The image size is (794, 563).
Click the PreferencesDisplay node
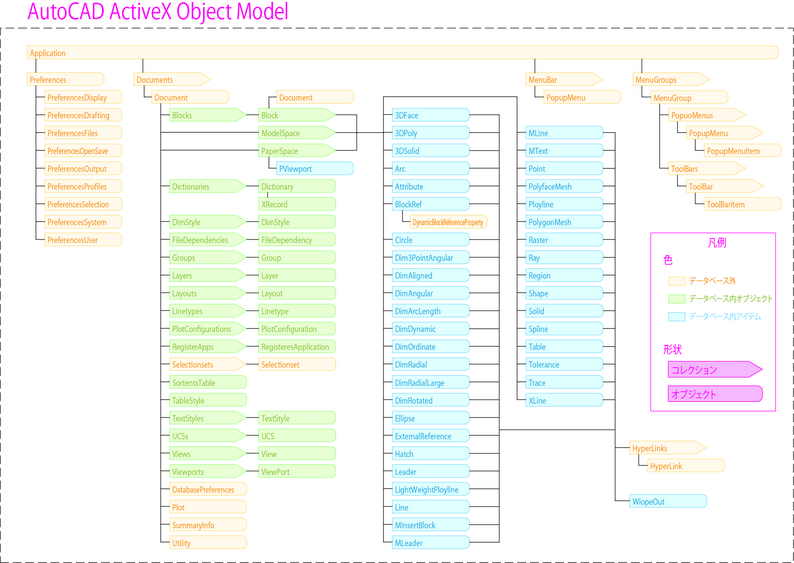84,97
